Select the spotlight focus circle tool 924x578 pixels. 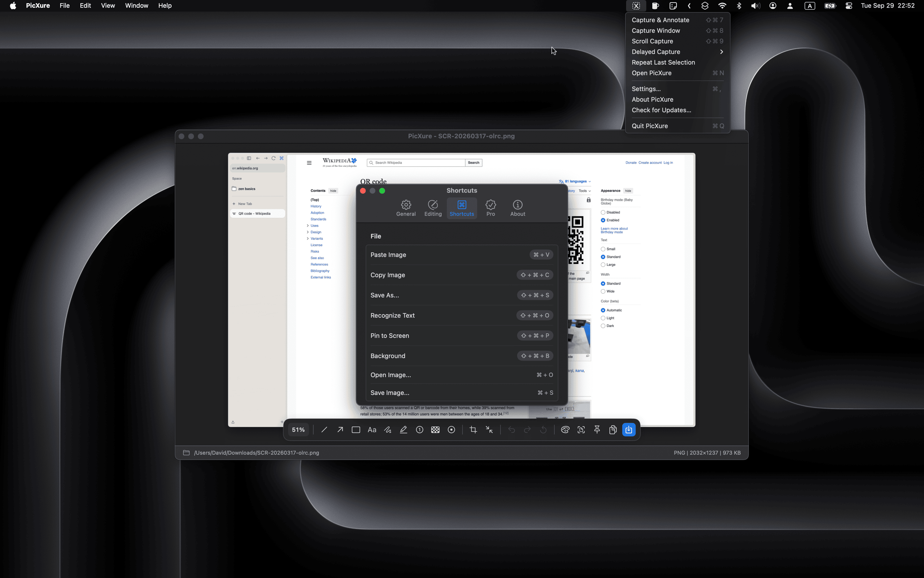[451, 430]
